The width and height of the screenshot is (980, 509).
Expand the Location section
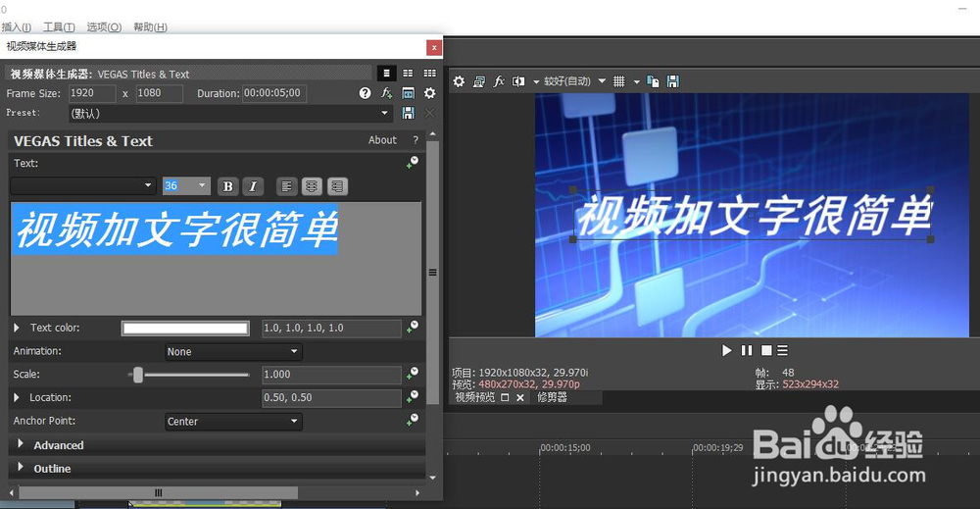tap(17, 397)
